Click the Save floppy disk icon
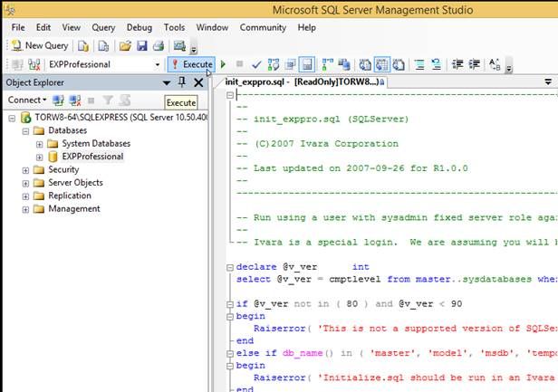The height and width of the screenshot is (392, 558). pyautogui.click(x=142, y=46)
